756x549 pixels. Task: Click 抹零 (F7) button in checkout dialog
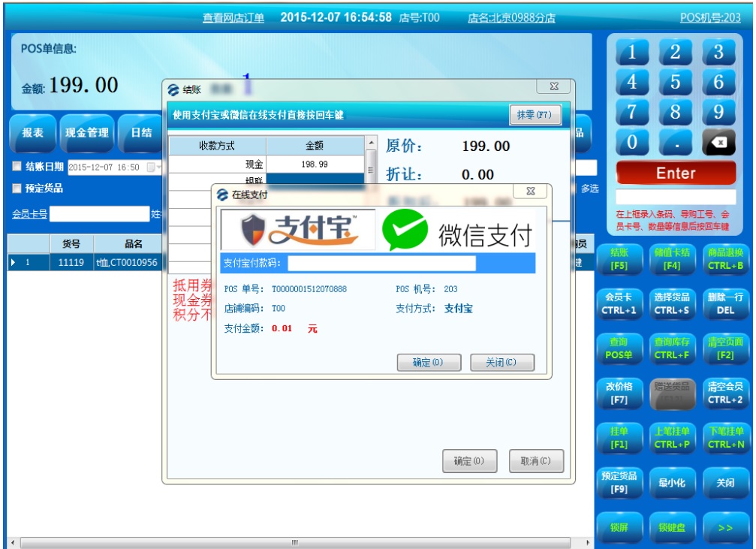click(x=535, y=115)
